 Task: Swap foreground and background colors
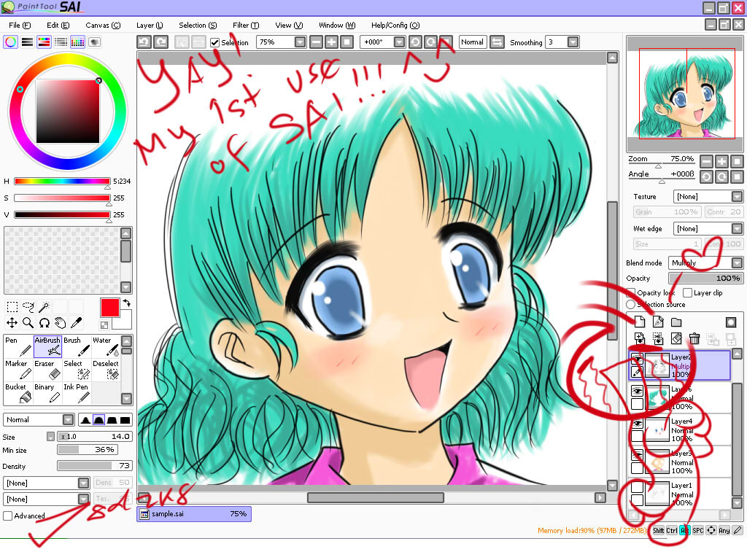click(x=127, y=303)
